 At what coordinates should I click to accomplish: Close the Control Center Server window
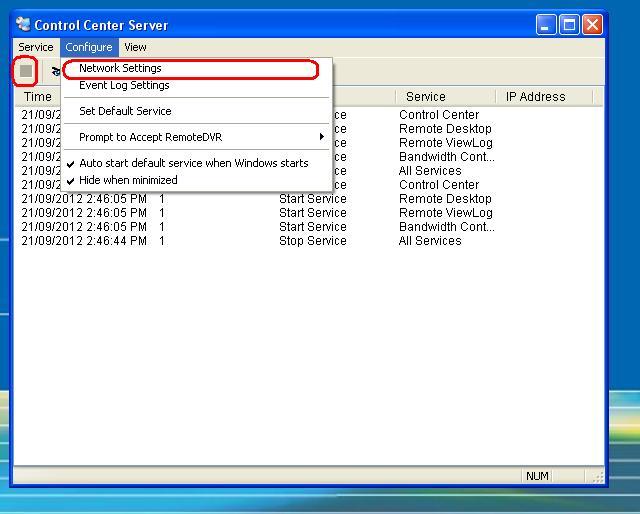pyautogui.click(x=592, y=25)
